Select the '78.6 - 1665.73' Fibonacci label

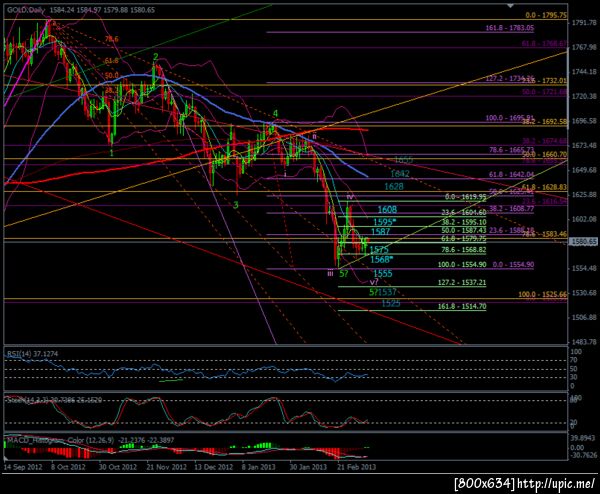point(511,150)
